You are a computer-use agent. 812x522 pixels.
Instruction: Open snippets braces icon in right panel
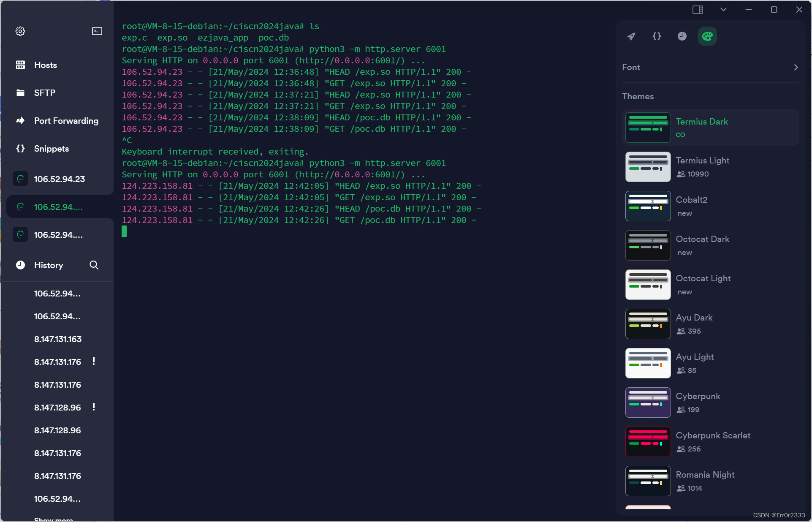pos(657,36)
